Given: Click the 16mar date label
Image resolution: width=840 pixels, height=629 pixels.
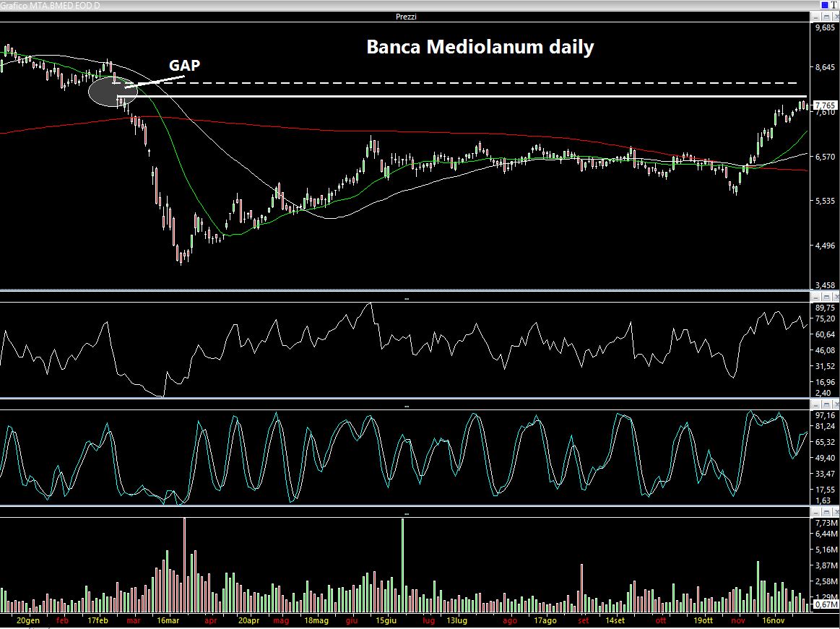Looking at the screenshot, I should pos(168,620).
